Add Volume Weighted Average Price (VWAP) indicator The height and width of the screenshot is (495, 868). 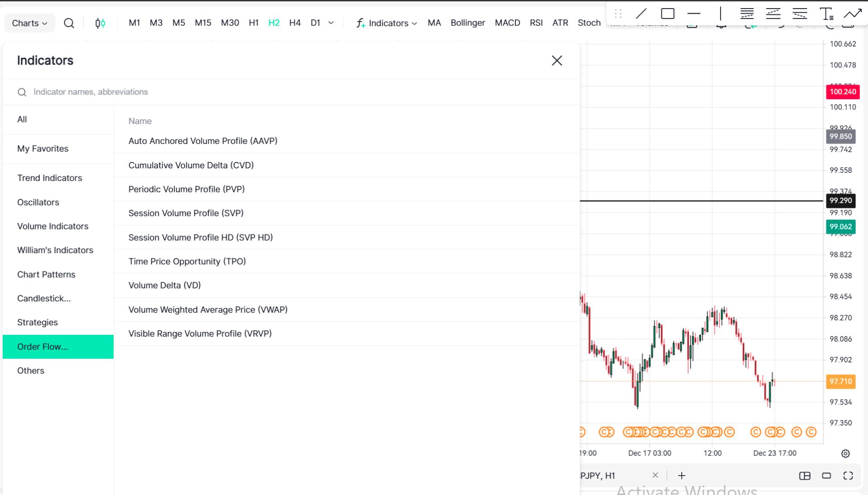pyautogui.click(x=208, y=309)
